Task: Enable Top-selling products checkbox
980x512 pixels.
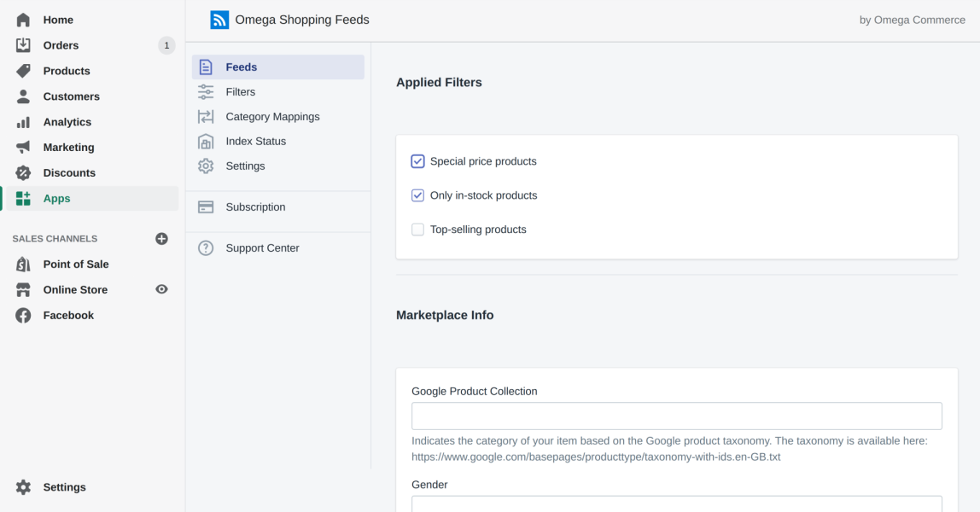Action: point(417,230)
